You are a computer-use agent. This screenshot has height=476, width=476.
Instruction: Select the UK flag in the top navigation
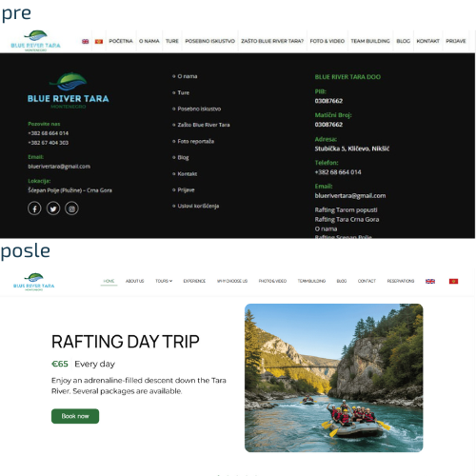(x=86, y=41)
